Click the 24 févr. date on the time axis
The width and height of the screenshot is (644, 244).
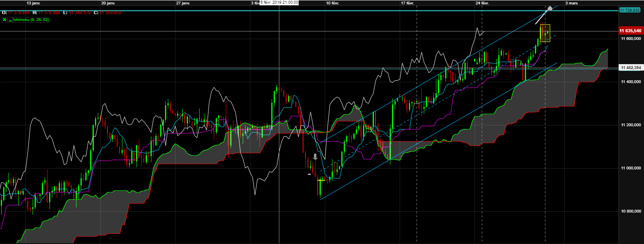482,3
